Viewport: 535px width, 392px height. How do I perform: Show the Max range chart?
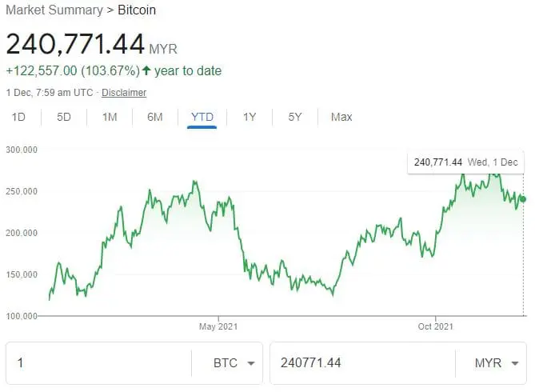tap(341, 118)
